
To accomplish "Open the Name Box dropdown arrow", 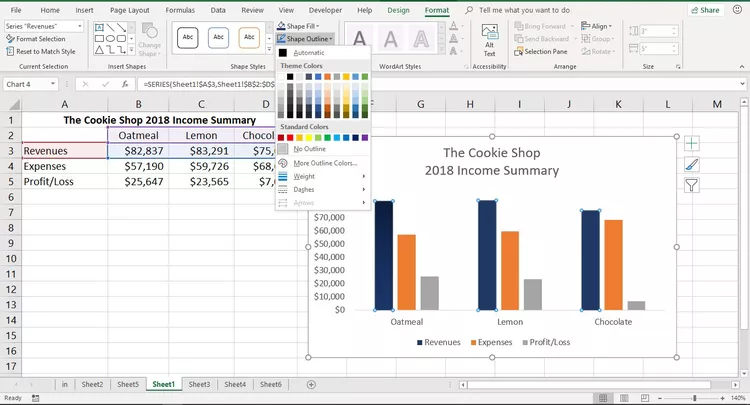I will [x=53, y=84].
